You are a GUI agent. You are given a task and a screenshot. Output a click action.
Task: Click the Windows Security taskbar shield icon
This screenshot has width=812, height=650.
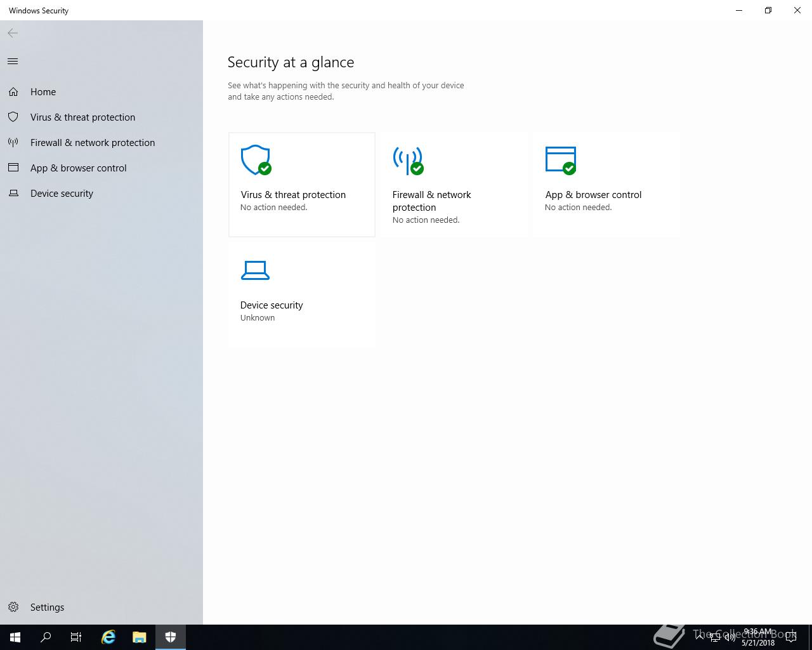click(170, 637)
